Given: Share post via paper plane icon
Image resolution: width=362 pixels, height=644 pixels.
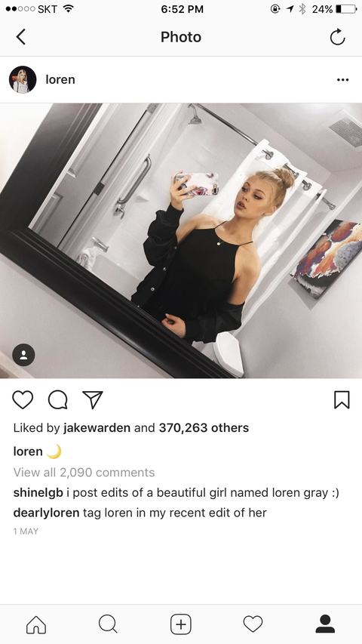Looking at the screenshot, I should [92, 399].
